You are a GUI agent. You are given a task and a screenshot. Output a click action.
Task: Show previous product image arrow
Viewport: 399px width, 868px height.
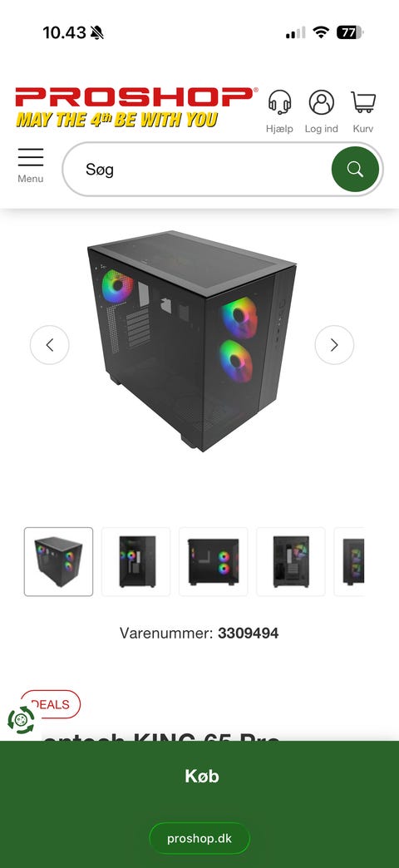tap(49, 345)
